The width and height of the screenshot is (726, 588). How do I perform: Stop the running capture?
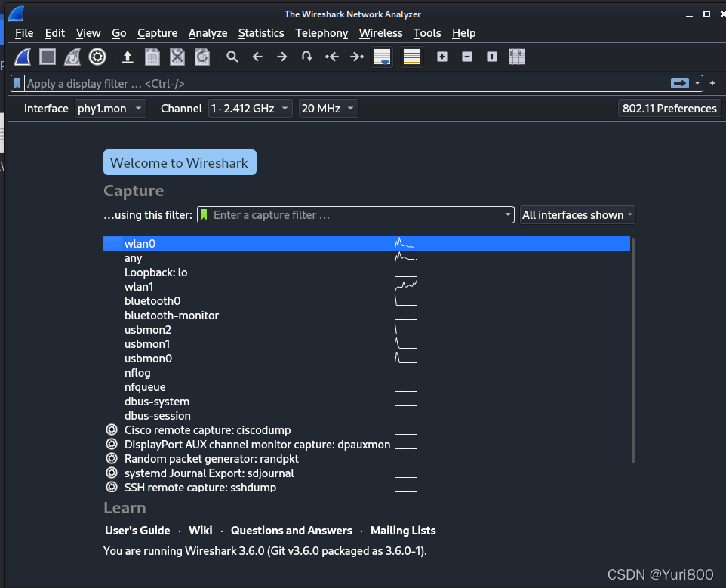tap(48, 57)
